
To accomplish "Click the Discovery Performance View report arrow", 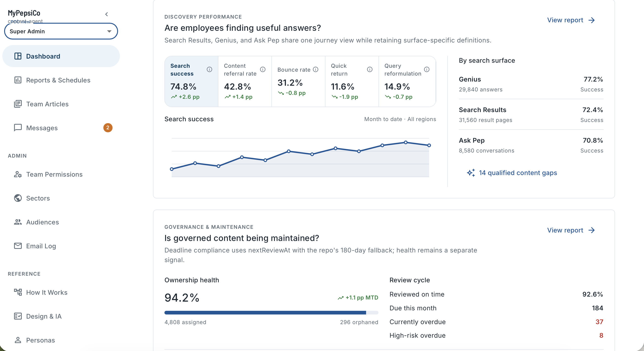I will point(591,20).
